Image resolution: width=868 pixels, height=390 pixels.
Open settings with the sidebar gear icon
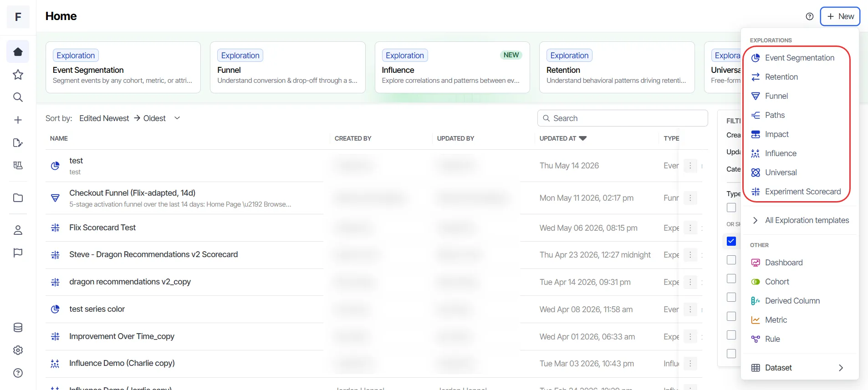coord(18,350)
